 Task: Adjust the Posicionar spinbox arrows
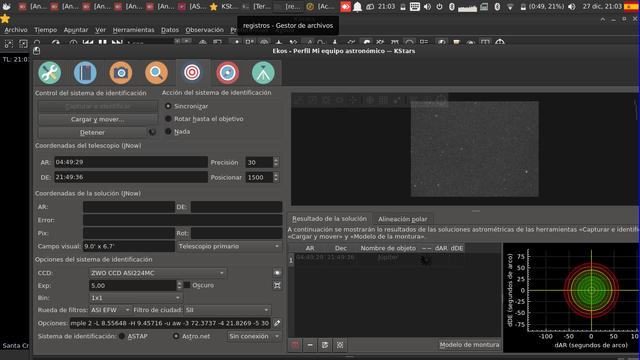(x=276, y=177)
